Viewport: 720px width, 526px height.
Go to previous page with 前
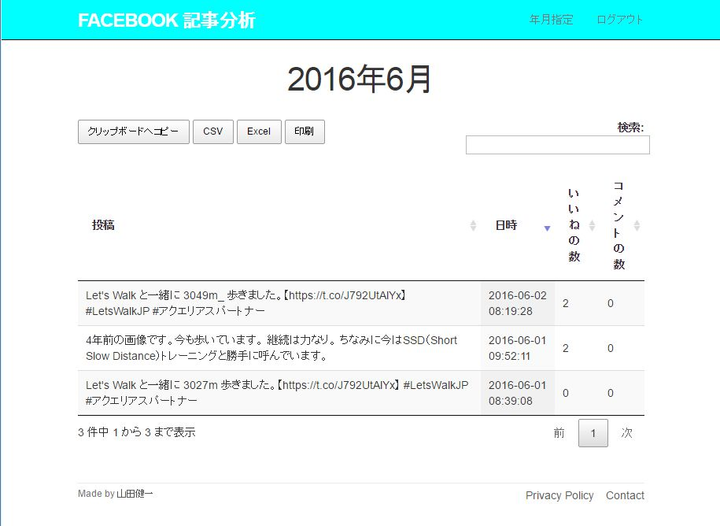(x=559, y=433)
